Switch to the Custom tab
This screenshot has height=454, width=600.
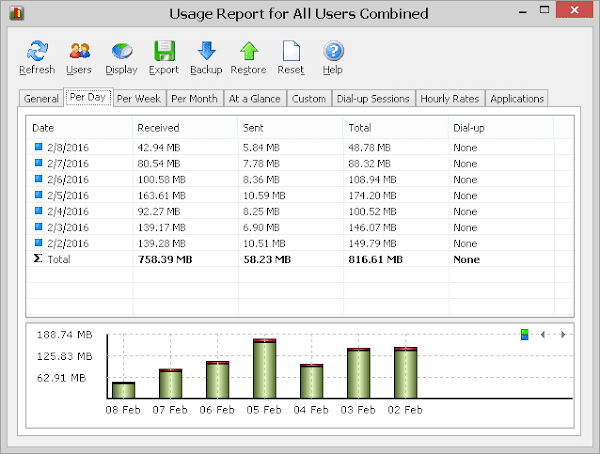[309, 98]
